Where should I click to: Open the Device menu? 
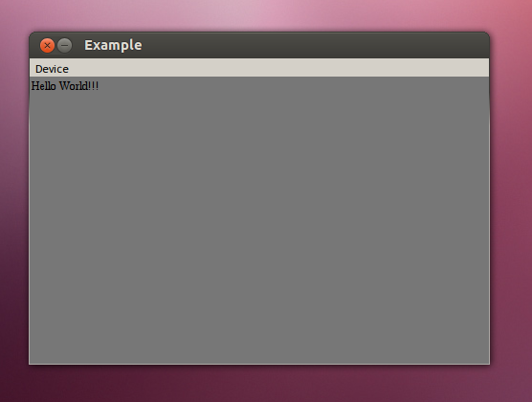pos(52,69)
